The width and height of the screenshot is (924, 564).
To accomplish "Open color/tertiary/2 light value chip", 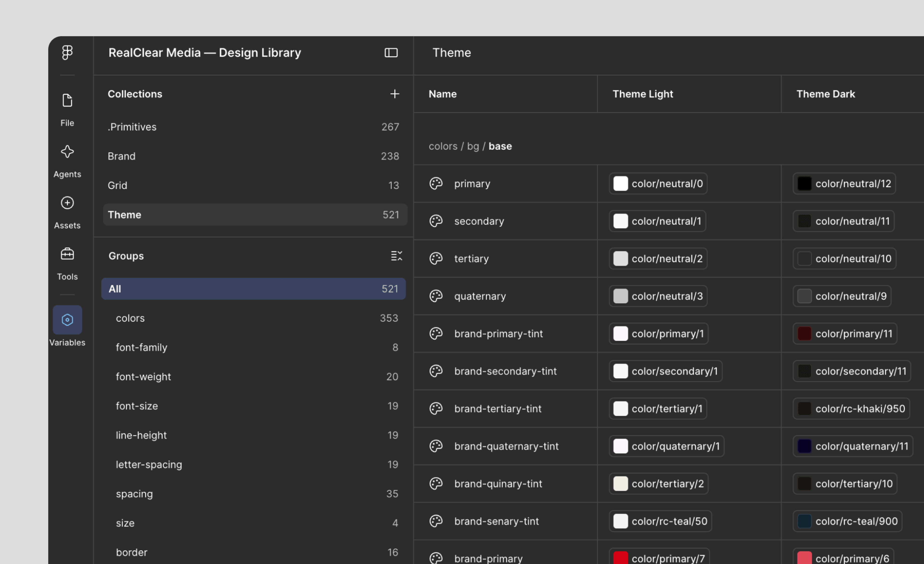I will pyautogui.click(x=659, y=484).
